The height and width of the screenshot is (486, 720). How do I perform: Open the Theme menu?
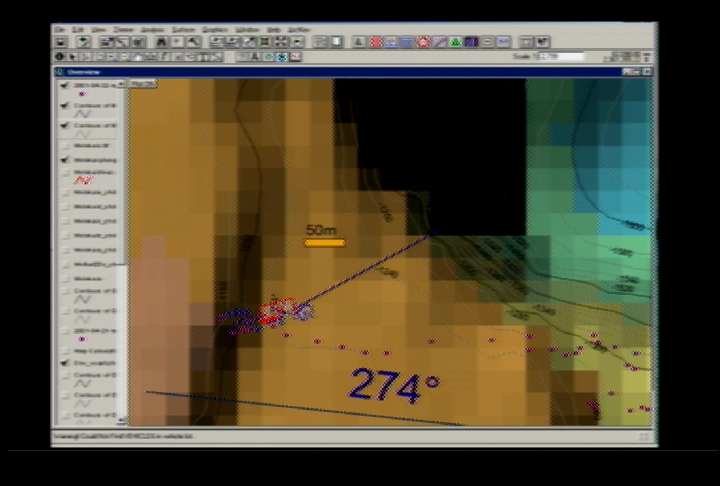(122, 30)
